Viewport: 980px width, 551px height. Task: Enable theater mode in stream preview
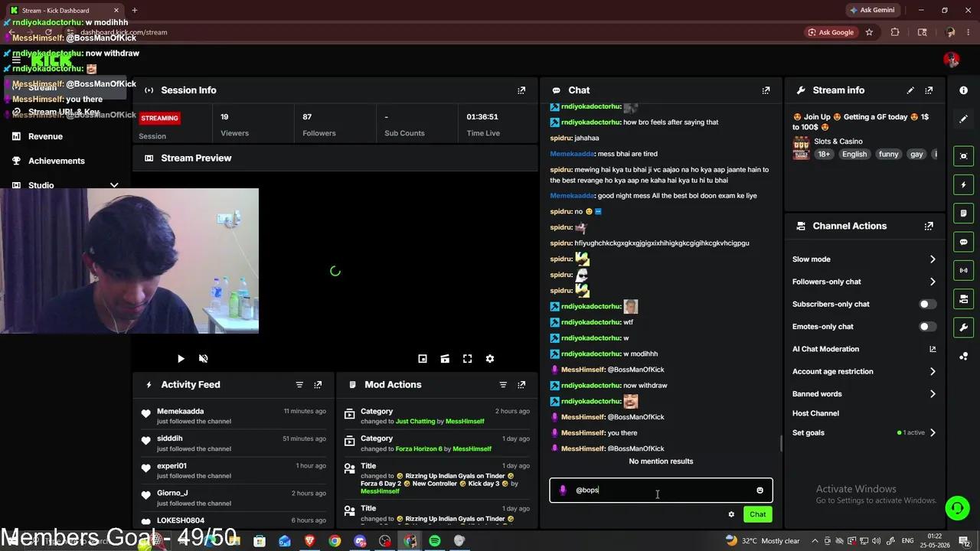point(445,359)
